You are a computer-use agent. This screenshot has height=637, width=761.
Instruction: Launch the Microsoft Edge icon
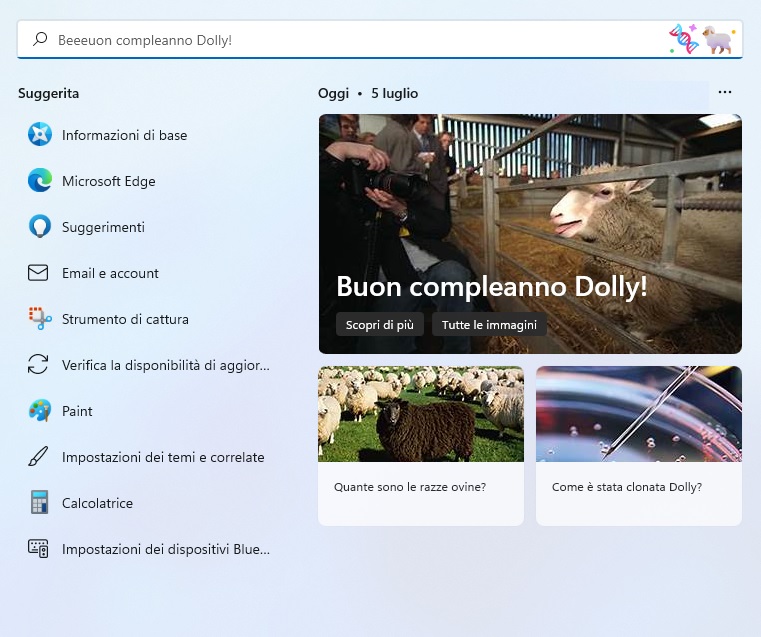click(40, 180)
